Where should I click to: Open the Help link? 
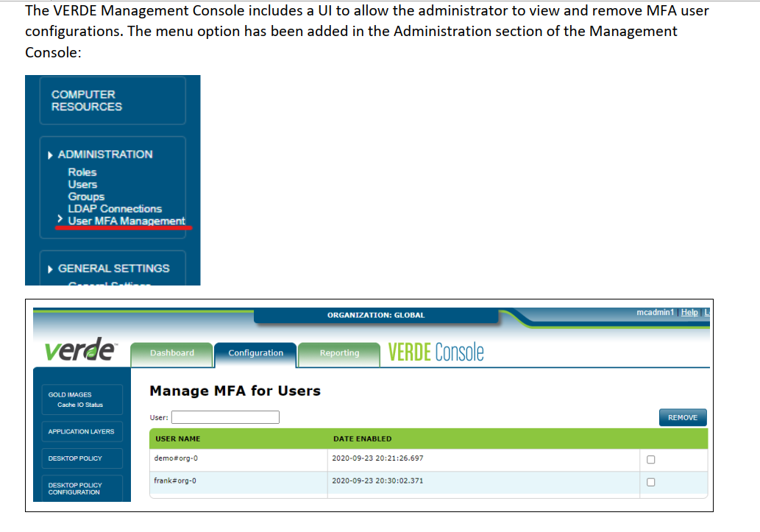(x=689, y=312)
